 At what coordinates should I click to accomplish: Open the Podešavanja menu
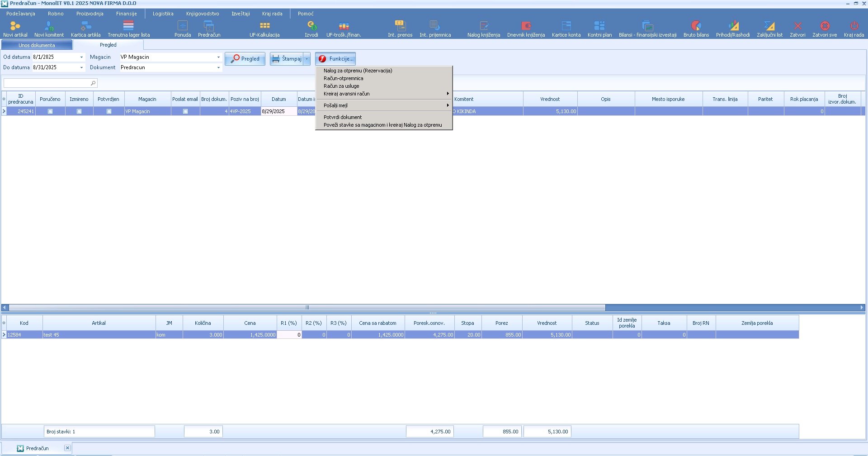[x=21, y=14]
